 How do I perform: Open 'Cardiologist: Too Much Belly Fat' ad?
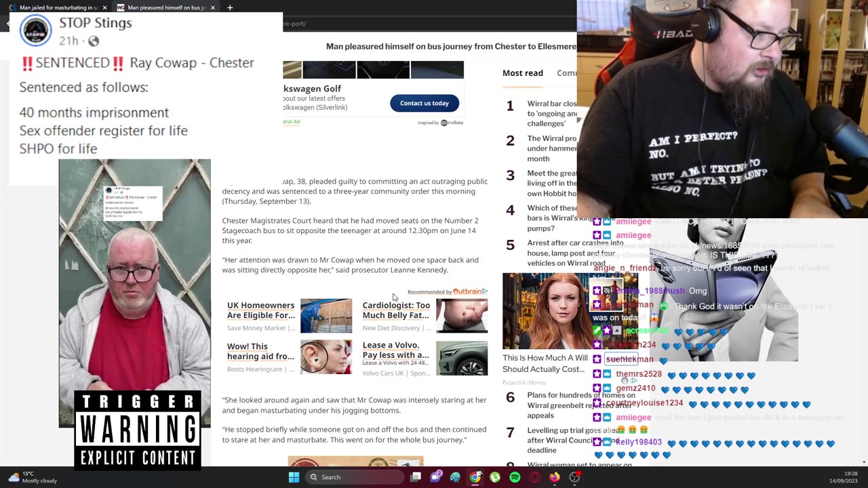click(396, 310)
